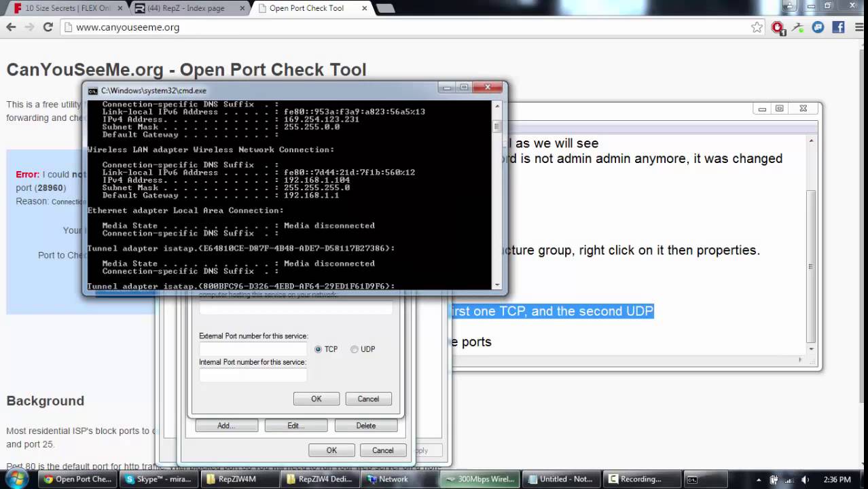Screen dimensions: 868x489
Task: Bookmark the page with the star icon
Action: pos(757,27)
